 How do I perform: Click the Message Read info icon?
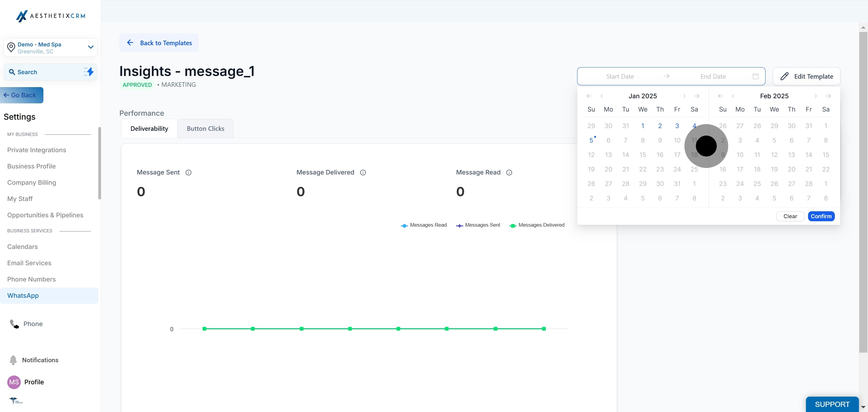pyautogui.click(x=509, y=172)
